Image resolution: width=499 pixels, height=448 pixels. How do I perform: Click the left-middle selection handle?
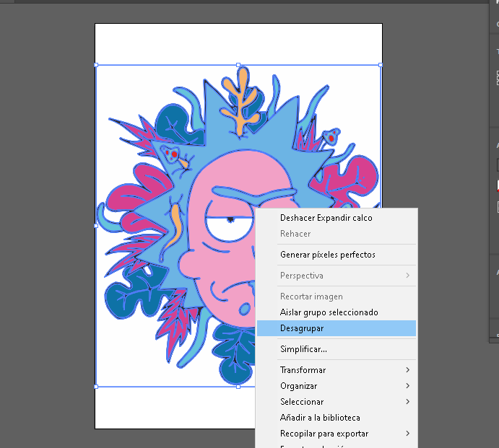click(97, 226)
